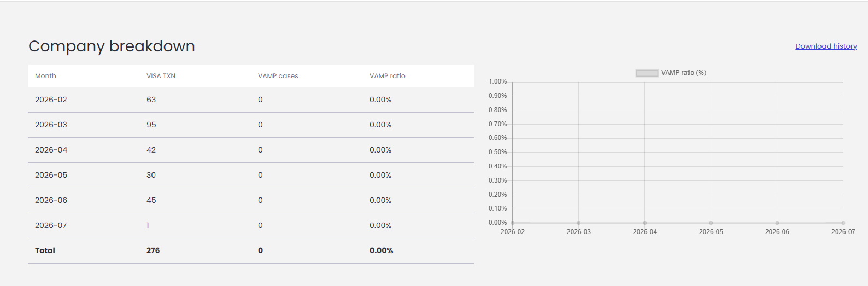Screen dimensions: 868x286
Task: Select the Month column header
Action: click(45, 76)
